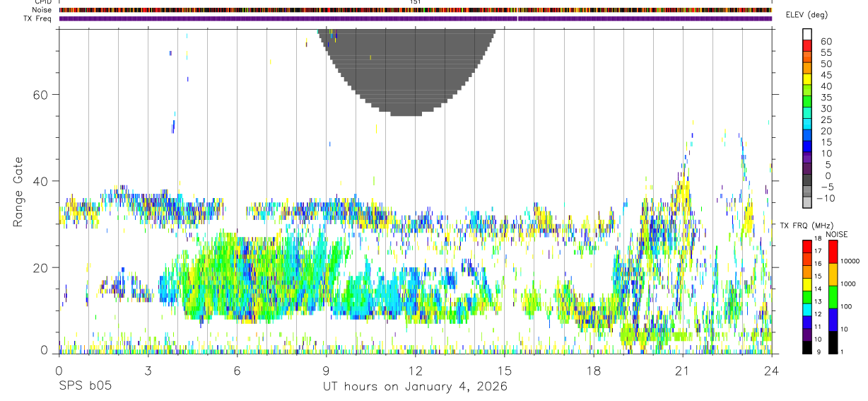Click the 24 hour tick label
The height and width of the screenshot is (401, 868).
point(771,371)
